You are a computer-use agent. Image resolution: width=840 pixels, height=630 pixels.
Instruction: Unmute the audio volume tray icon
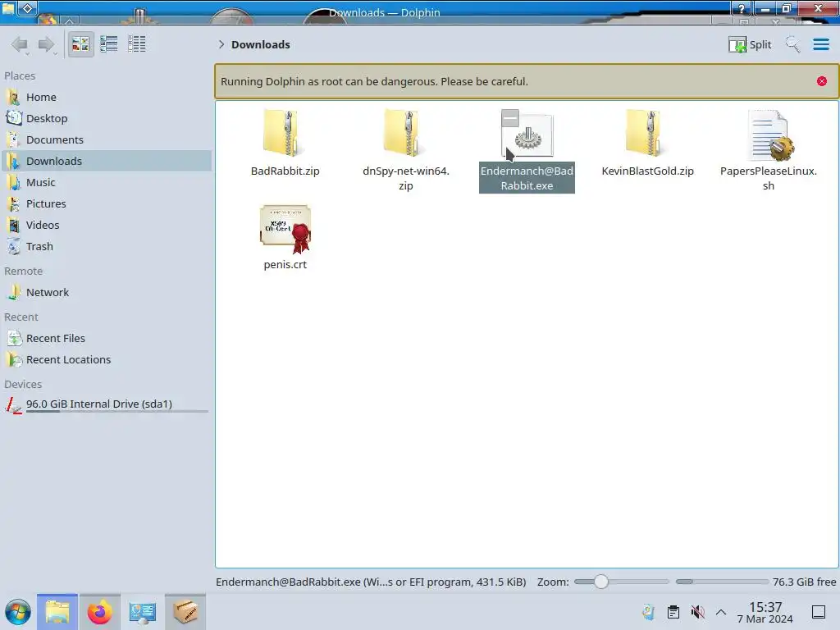tap(697, 612)
